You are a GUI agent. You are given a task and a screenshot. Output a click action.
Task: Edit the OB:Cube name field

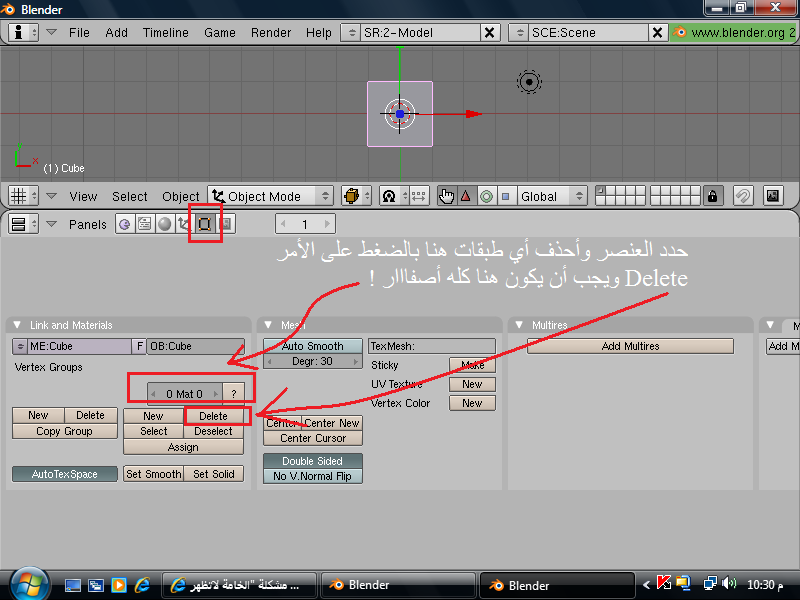pos(196,346)
